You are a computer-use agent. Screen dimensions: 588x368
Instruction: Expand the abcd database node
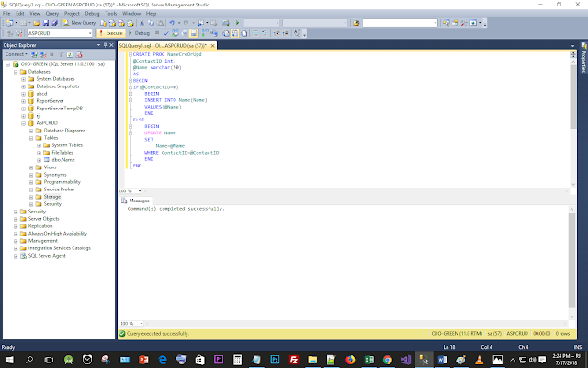coord(23,94)
